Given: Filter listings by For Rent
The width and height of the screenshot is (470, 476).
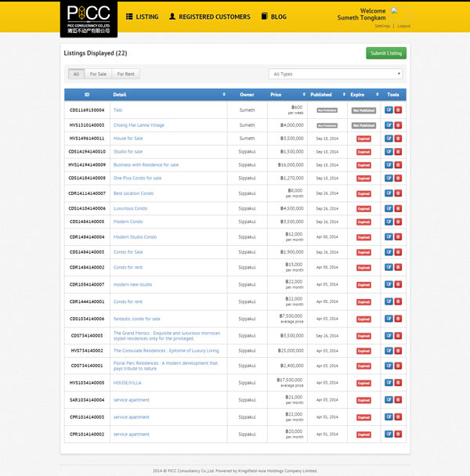Looking at the screenshot, I should pos(126,74).
